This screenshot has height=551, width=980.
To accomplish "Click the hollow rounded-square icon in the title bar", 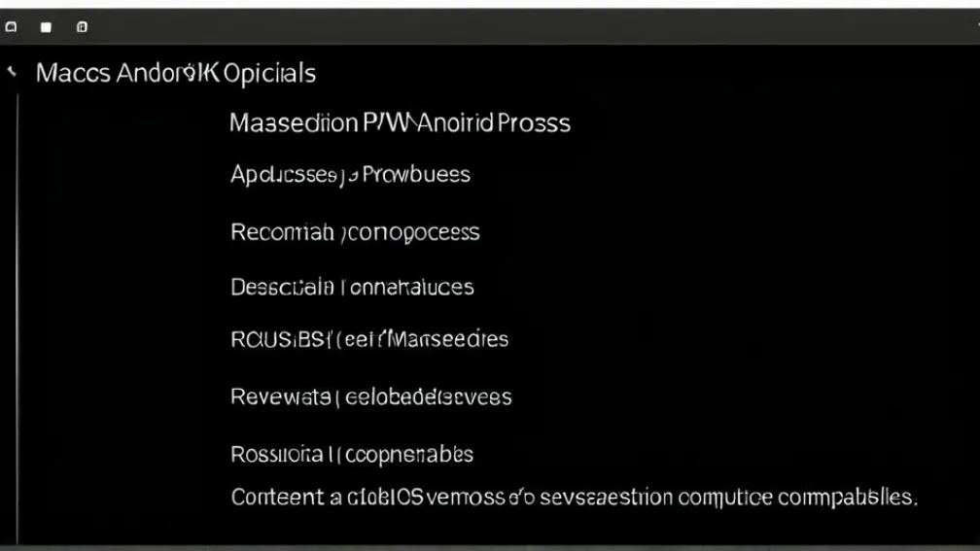I will pos(11,27).
